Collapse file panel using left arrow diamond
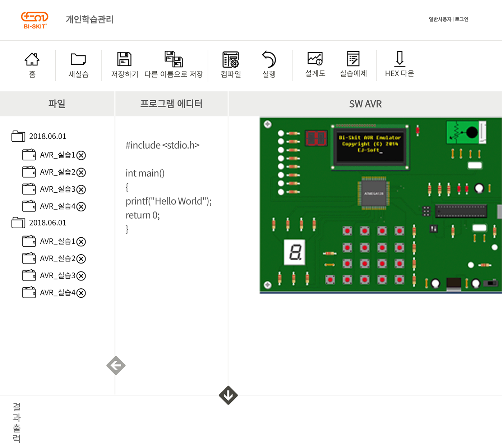Viewport: 503px width, 448px height. pyautogui.click(x=116, y=366)
